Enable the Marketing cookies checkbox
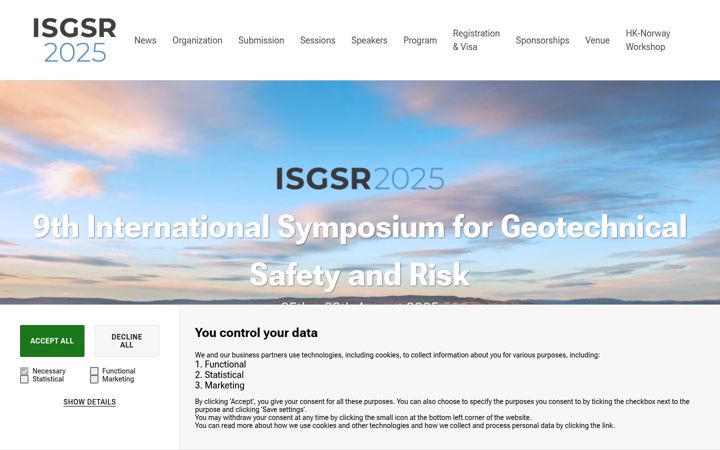This screenshot has width=720, height=450. (94, 379)
